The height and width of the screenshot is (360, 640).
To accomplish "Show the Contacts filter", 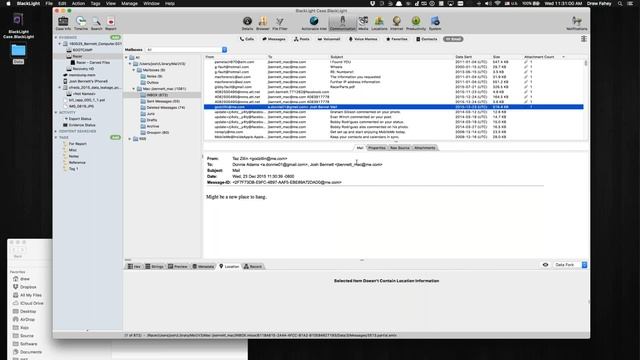I will click(427, 39).
